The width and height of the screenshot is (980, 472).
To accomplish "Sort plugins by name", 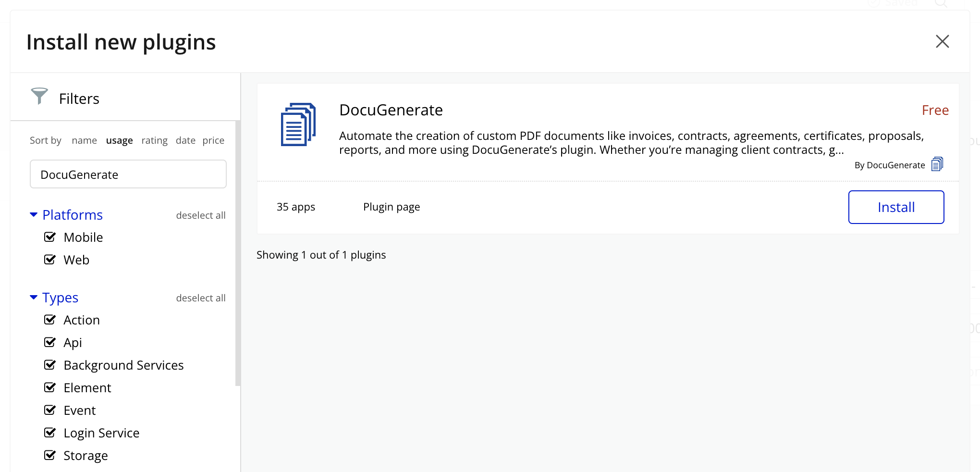I will coord(84,140).
